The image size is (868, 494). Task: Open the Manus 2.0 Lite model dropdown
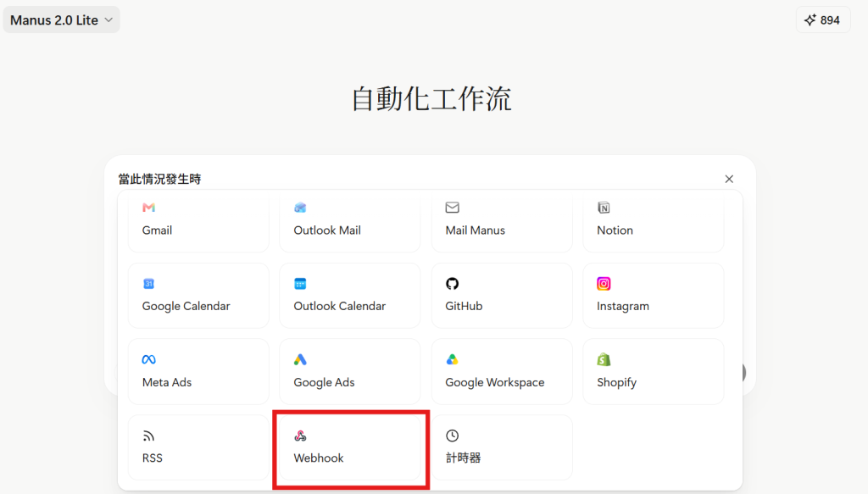tap(61, 20)
